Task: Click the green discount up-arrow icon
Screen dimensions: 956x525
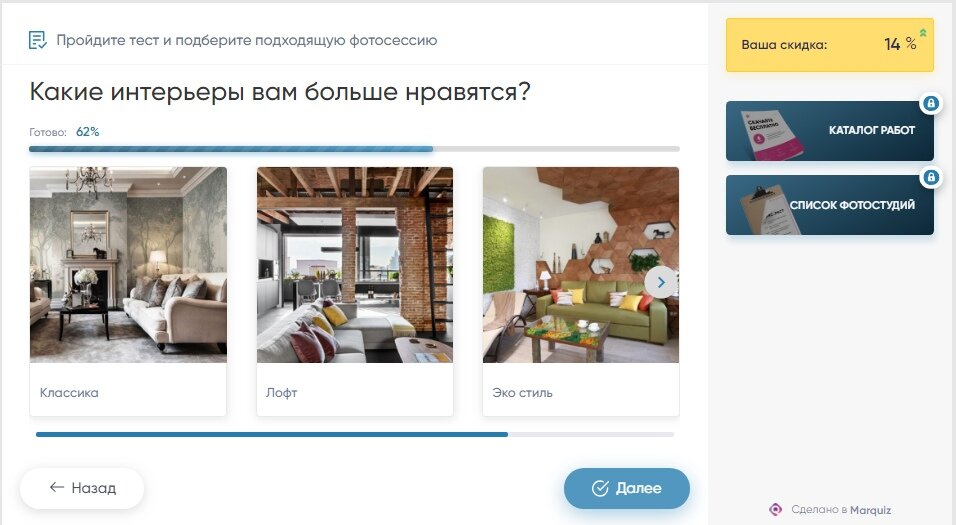Action: [923, 33]
